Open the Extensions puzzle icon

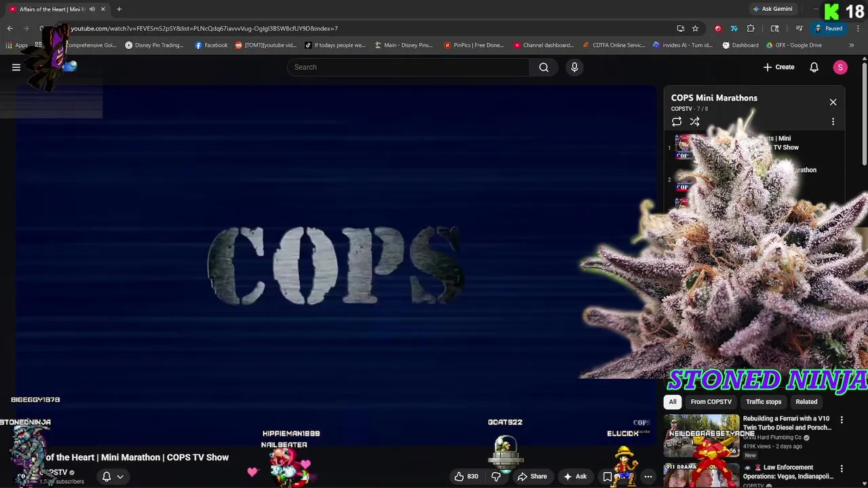(751, 28)
